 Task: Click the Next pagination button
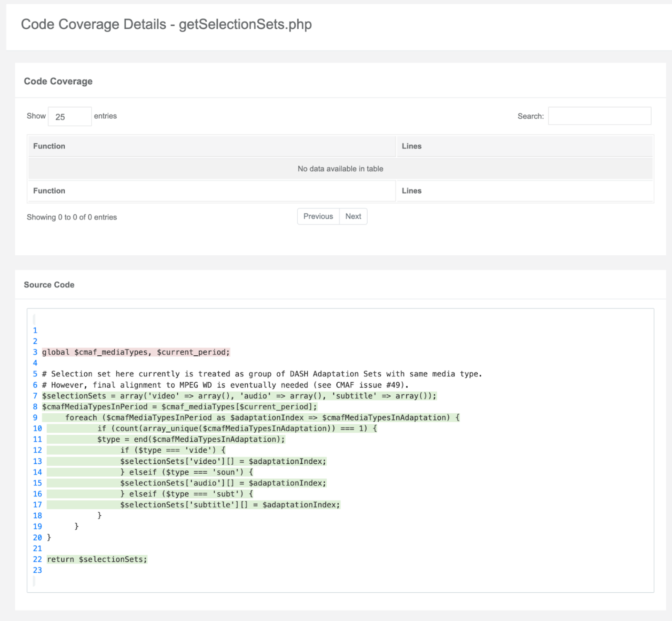click(353, 217)
